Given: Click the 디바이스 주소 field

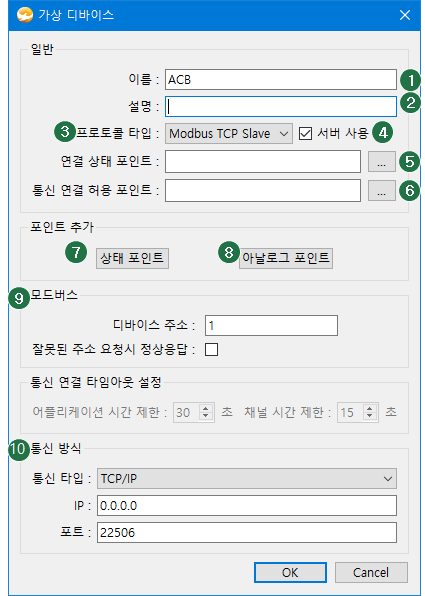Looking at the screenshot, I should [271, 325].
